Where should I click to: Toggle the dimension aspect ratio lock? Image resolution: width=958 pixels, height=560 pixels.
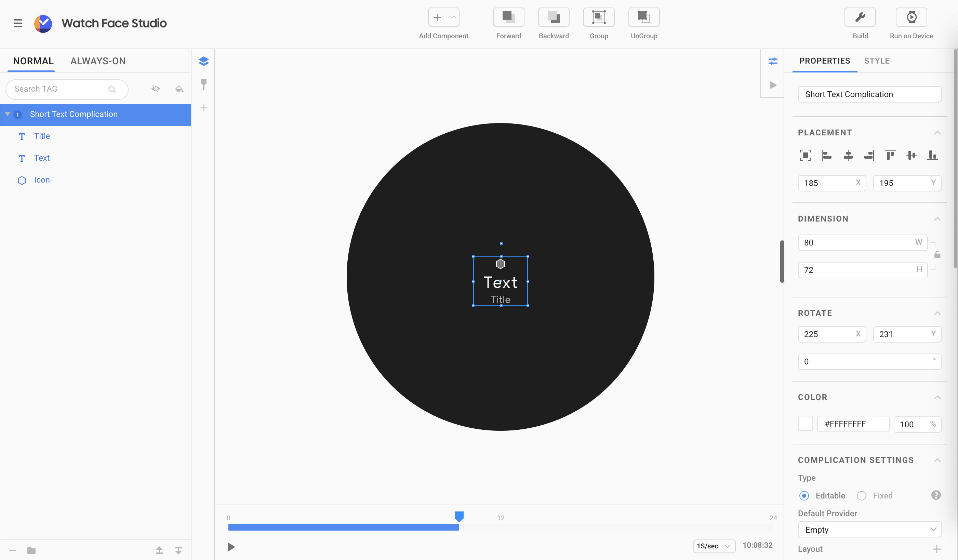[x=937, y=255]
